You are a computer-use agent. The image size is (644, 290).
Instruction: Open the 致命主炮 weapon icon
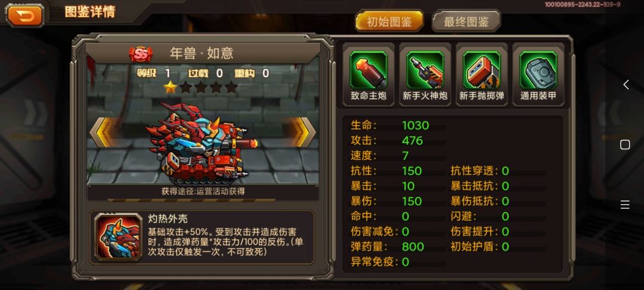coord(369,70)
